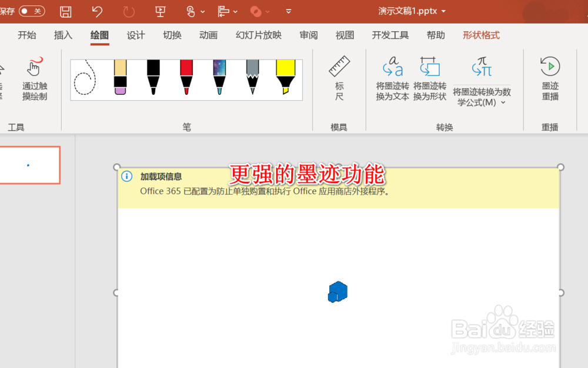
Task: Click the Redo arrow icon
Action: tap(129, 12)
